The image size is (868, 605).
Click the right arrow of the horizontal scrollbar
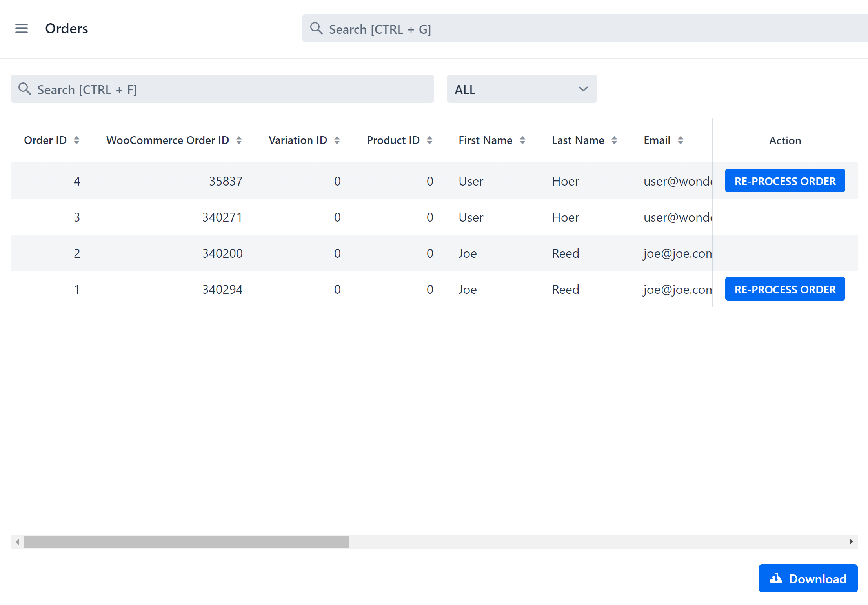click(x=851, y=542)
